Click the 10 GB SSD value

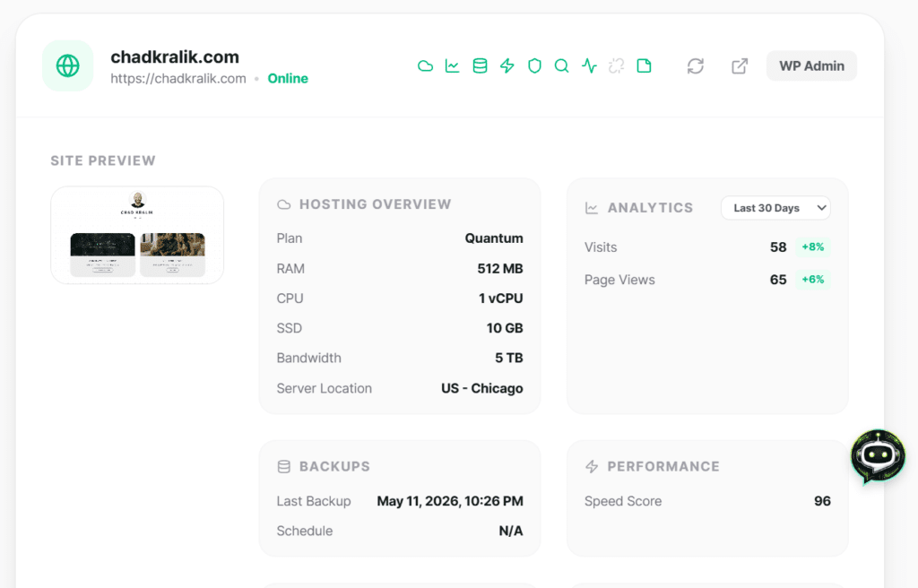[505, 329]
